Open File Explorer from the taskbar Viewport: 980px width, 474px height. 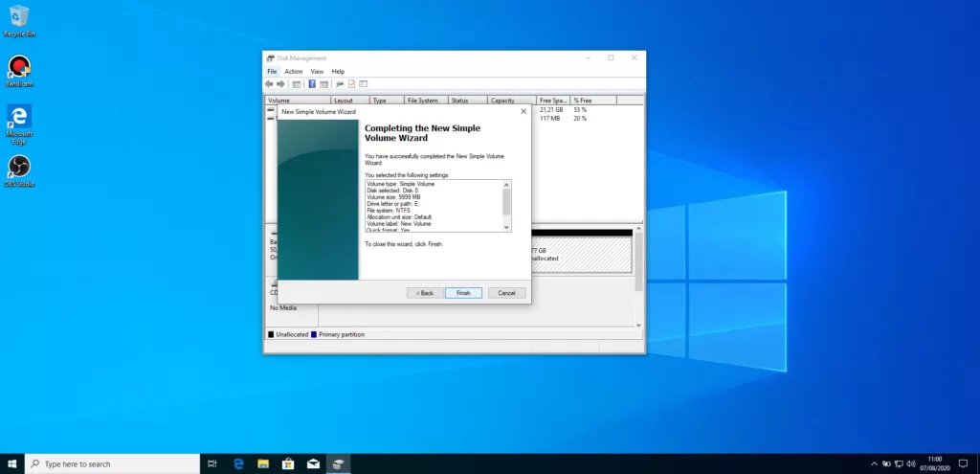(263, 463)
